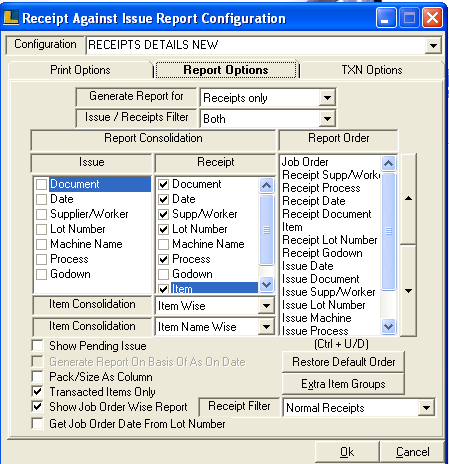449x464 pixels.
Task: Click the Receipt list scroll-up arrow
Action: [x=266, y=185]
